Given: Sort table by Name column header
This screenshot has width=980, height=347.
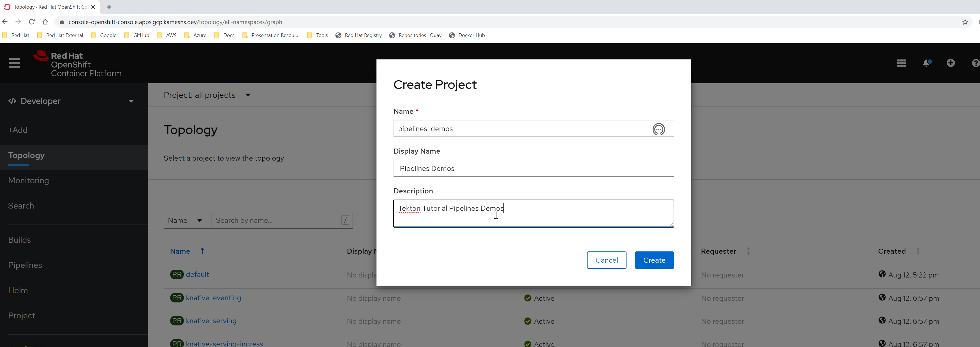Looking at the screenshot, I should tap(180, 251).
